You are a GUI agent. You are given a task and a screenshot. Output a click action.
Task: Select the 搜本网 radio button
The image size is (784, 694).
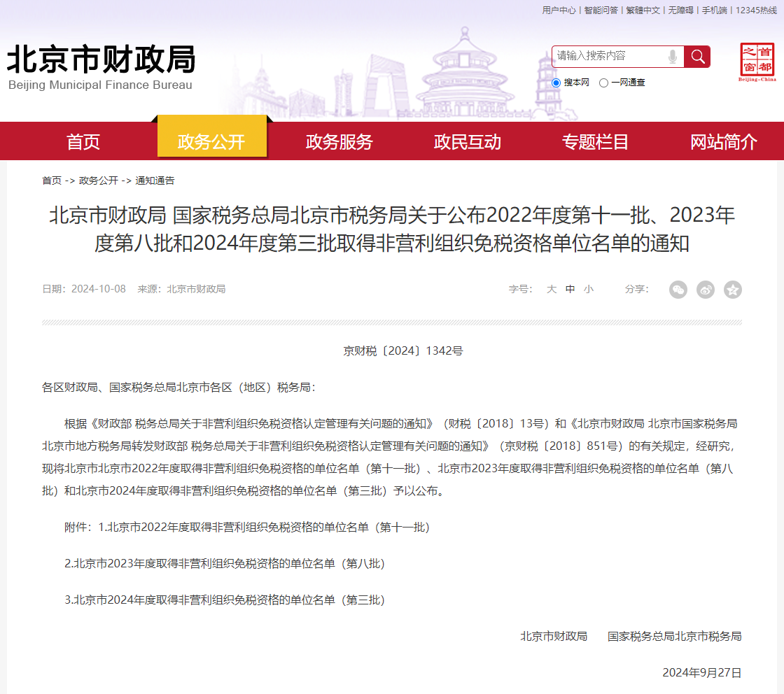[x=556, y=83]
